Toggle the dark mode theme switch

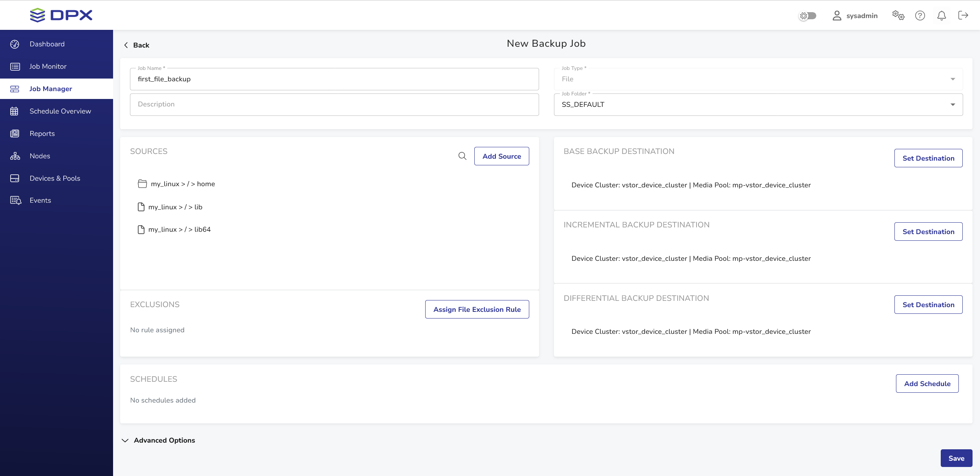click(x=808, y=16)
